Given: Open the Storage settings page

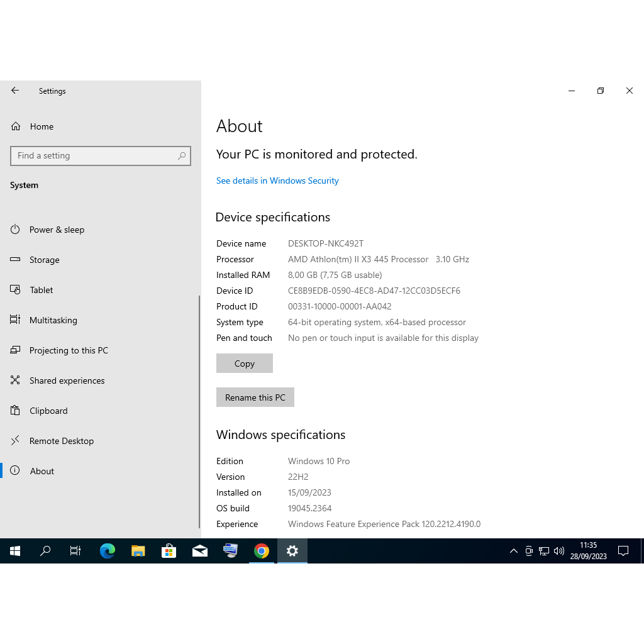Looking at the screenshot, I should point(44,260).
